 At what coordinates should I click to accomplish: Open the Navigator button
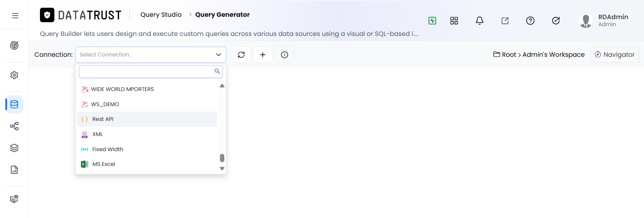click(x=614, y=55)
